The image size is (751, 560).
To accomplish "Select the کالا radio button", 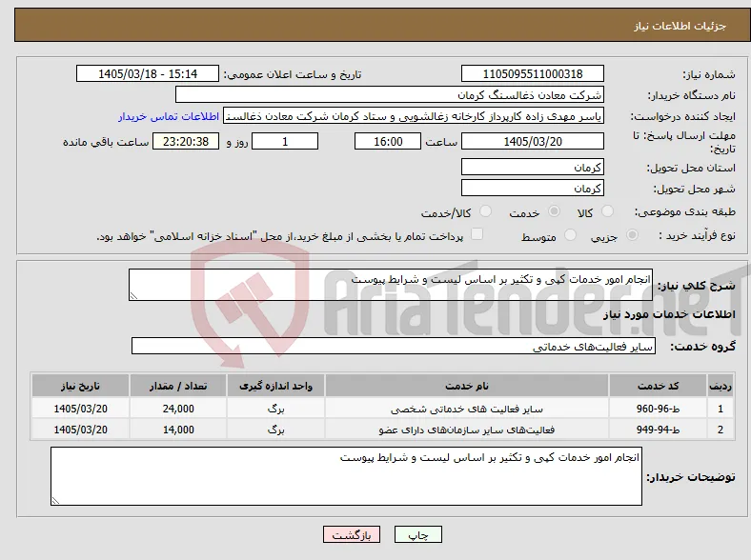I will tap(607, 211).
